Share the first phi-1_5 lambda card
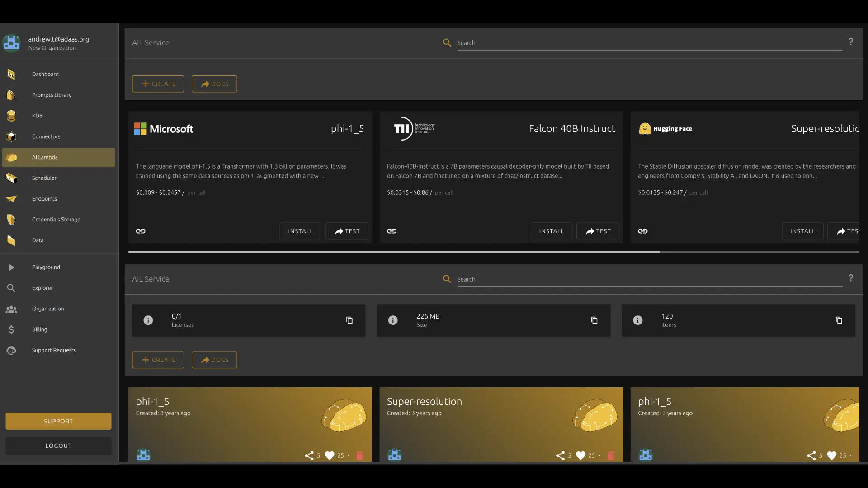The width and height of the screenshot is (868, 488). click(x=309, y=455)
